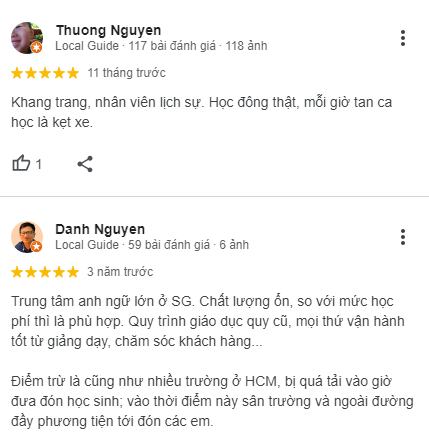The width and height of the screenshot is (429, 437).
Task: Open more options menu for Thuong Nguyen's review
Action: coord(403,38)
